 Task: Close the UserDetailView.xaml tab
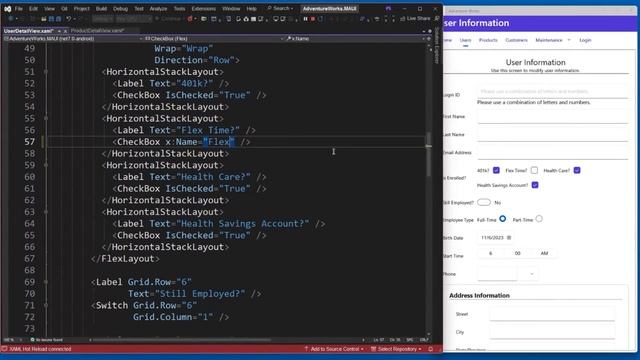pos(65,31)
